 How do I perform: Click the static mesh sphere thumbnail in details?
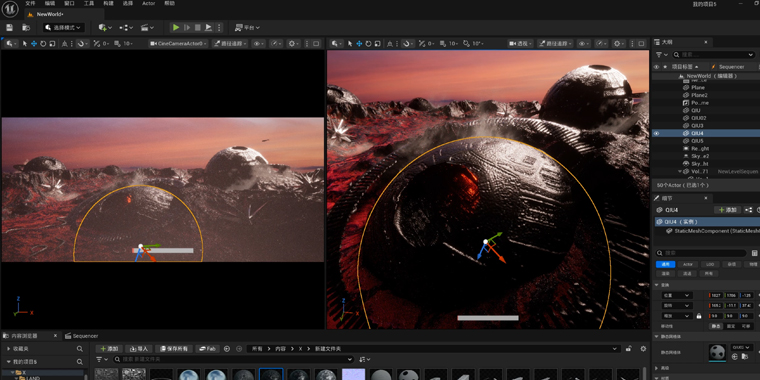coord(717,352)
